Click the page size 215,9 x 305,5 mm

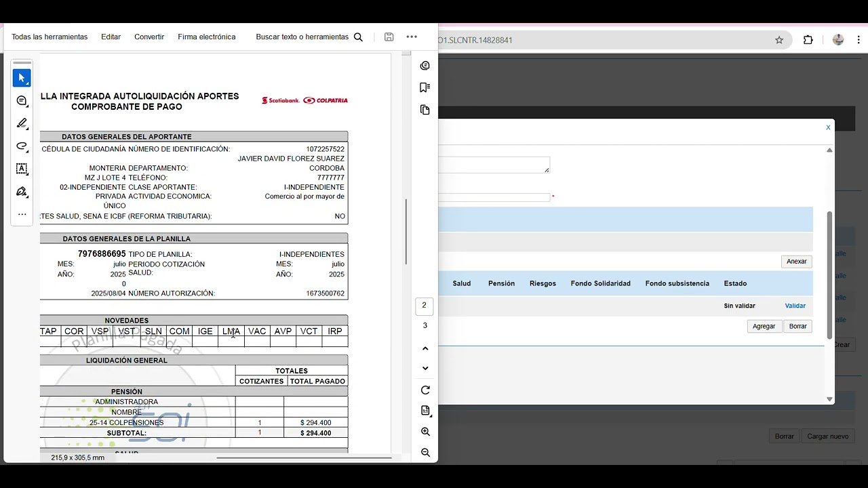point(78,457)
